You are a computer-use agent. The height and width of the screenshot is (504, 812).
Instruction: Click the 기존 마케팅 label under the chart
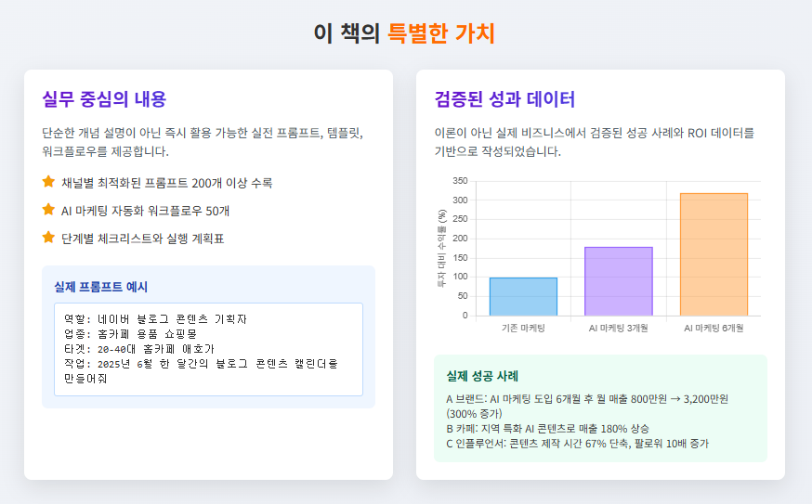pos(523,328)
